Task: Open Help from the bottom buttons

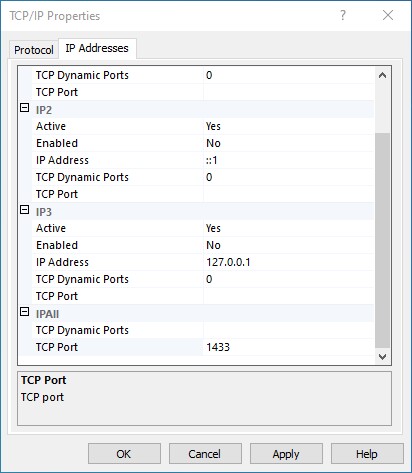Action: click(x=367, y=454)
